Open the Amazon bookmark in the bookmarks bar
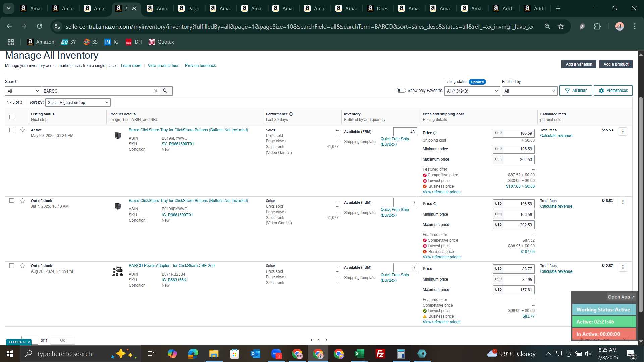This screenshot has height=362, width=644. (41, 42)
